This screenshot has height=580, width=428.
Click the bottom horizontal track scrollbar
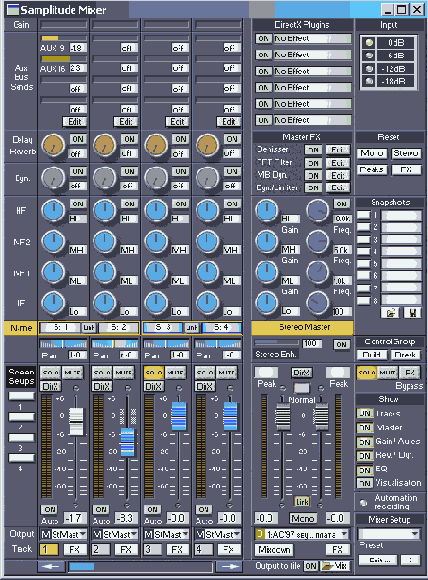(x=140, y=566)
